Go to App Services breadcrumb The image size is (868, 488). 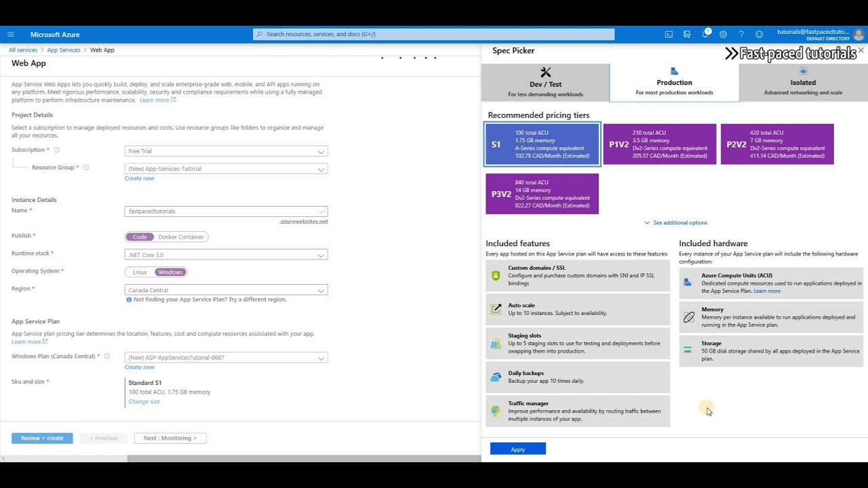coord(64,49)
